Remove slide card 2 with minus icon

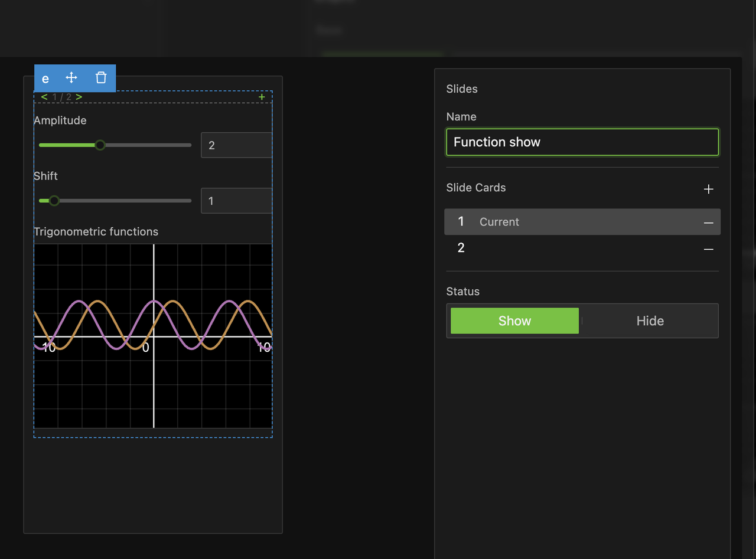pos(709,249)
